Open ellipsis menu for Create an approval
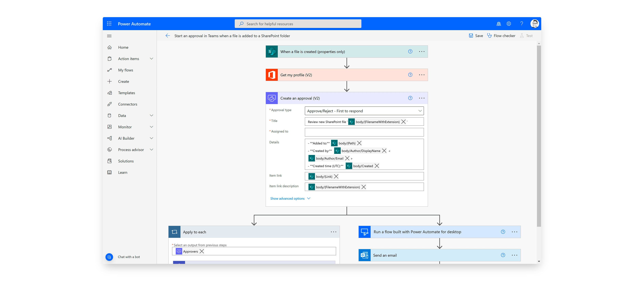This screenshot has width=644, height=281. point(422,98)
